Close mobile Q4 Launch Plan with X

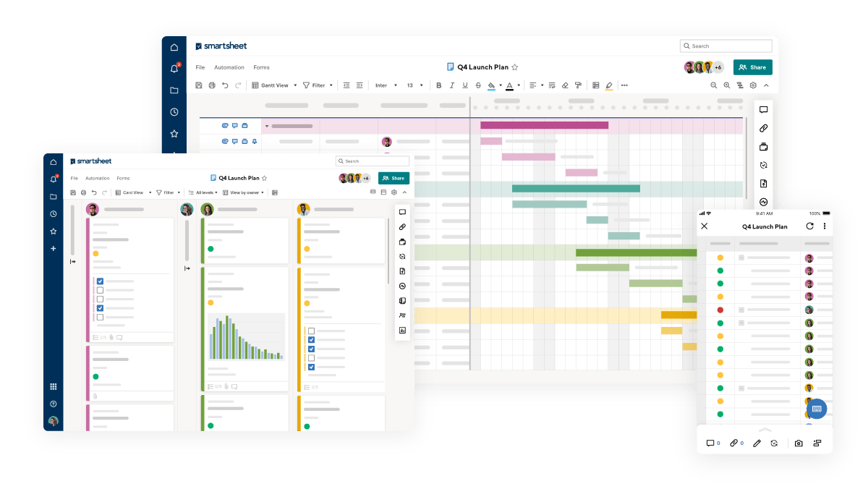click(x=705, y=226)
